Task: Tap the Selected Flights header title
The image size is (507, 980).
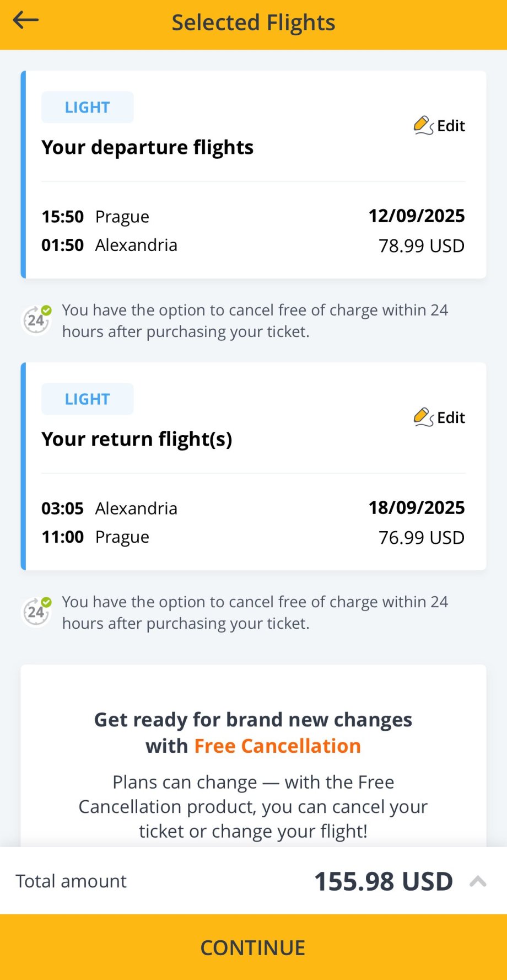Action: pyautogui.click(x=253, y=23)
